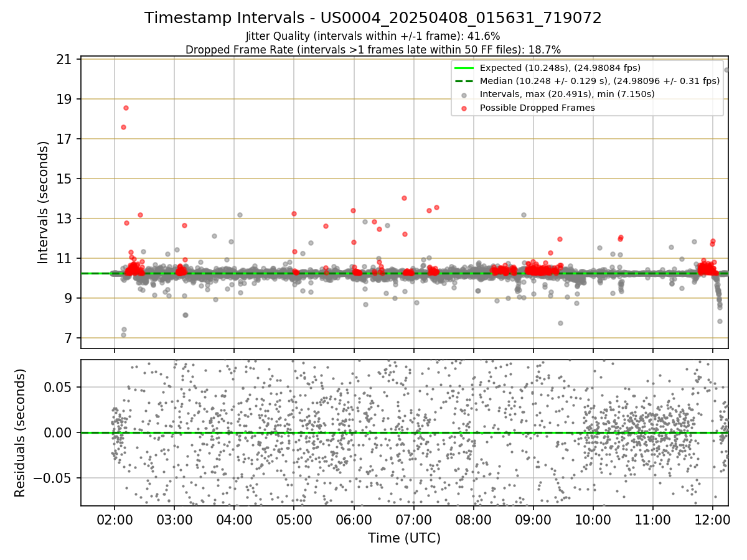Click the 'Intervals (seconds)' y-axis label

44,202
